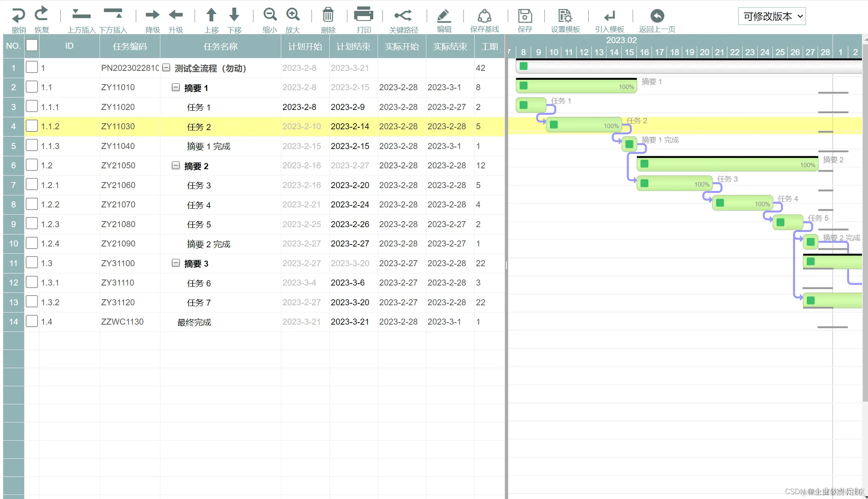
Task: Click the Undo (撤销) icon
Action: tap(19, 16)
